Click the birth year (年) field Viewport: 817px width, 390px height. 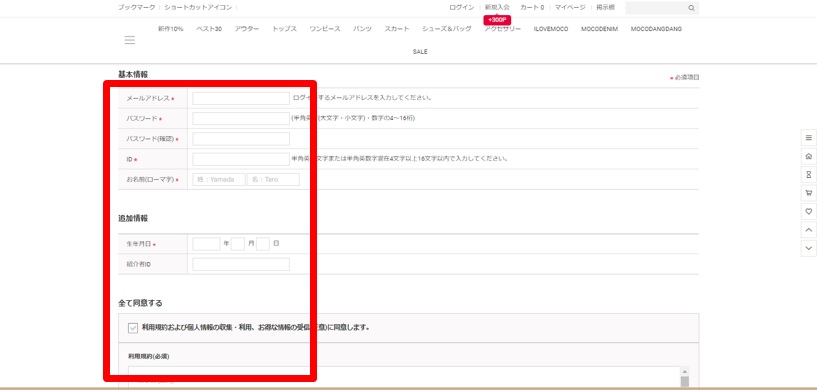click(206, 243)
